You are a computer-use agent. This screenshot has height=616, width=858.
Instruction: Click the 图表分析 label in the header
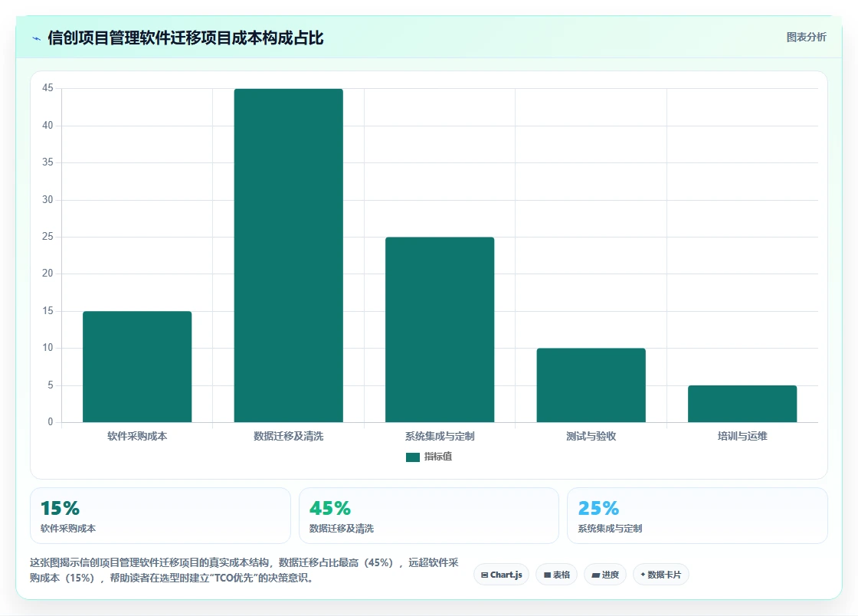click(x=806, y=38)
